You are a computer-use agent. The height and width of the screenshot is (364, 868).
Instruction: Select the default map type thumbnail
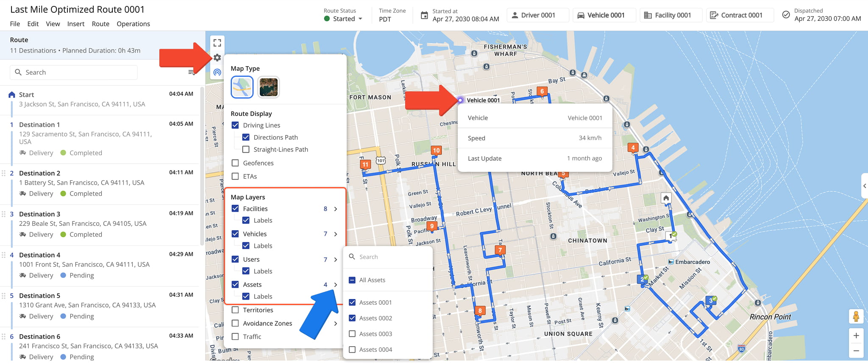(x=242, y=87)
